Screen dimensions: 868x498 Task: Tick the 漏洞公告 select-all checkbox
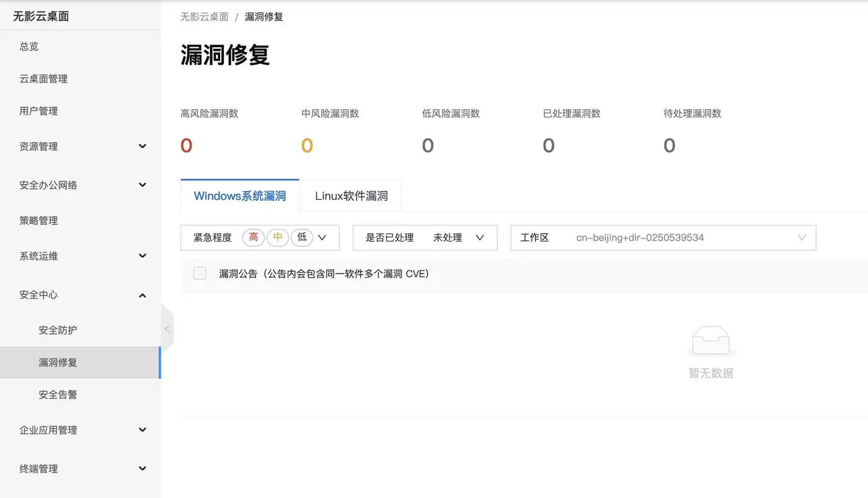click(200, 273)
